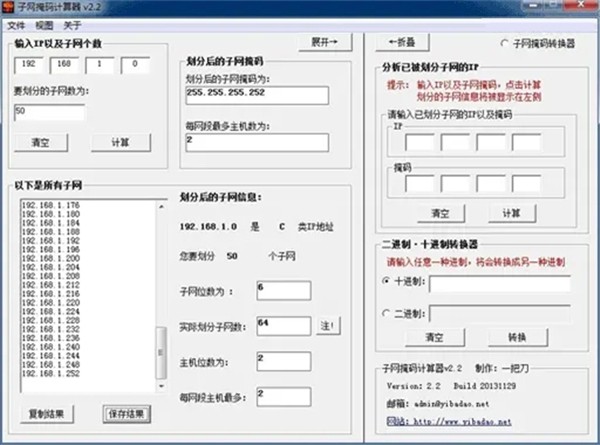Image resolution: width=600 pixels, height=445 pixels.
Task: Click the fourth empty 掩码 box
Action: point(526,184)
